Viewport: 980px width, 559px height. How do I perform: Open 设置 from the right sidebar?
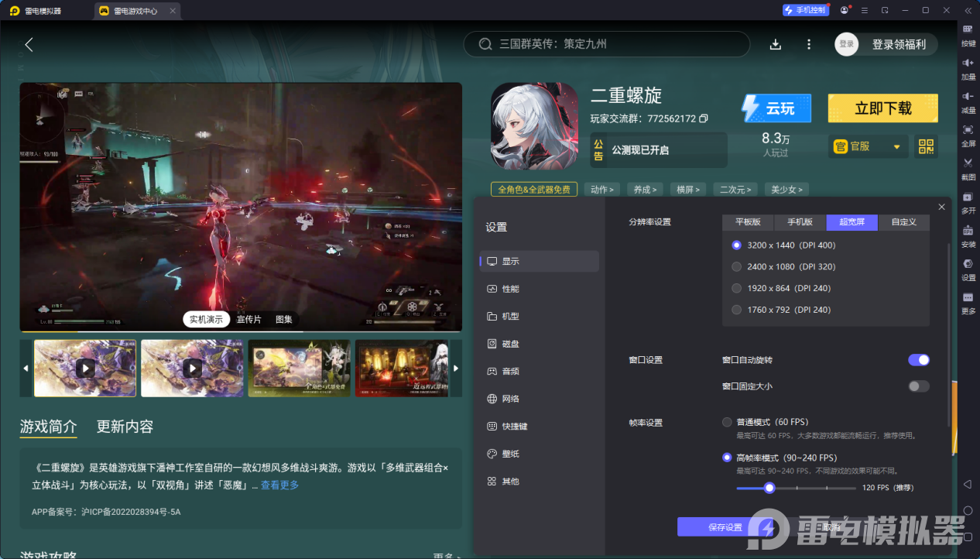[x=968, y=268]
